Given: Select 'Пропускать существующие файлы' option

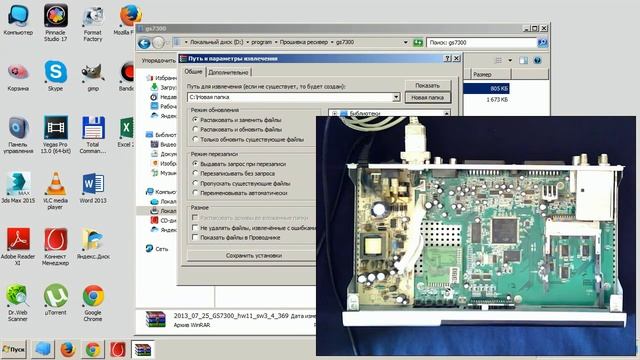Looking at the screenshot, I should (x=195, y=183).
